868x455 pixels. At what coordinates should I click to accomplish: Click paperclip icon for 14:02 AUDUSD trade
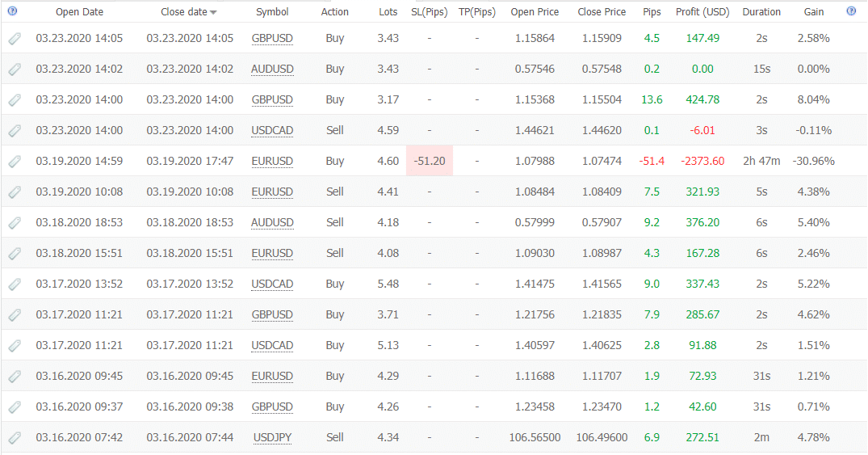coord(15,70)
